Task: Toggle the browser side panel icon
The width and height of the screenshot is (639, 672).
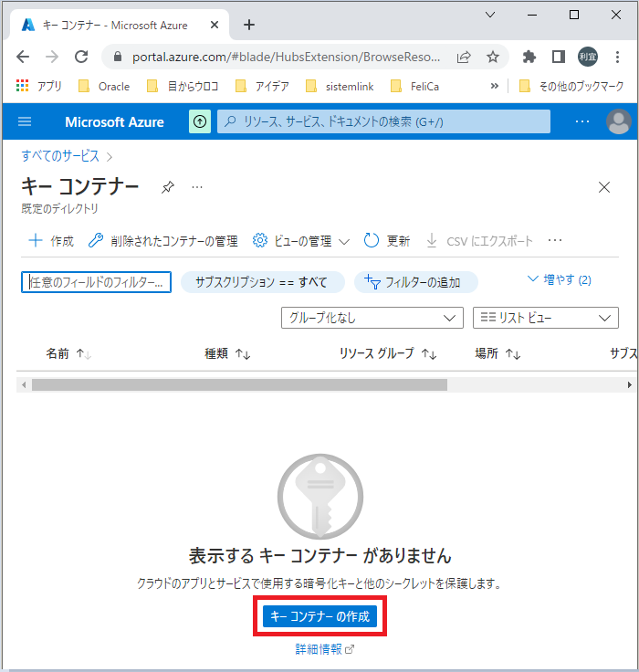Action: [558, 57]
